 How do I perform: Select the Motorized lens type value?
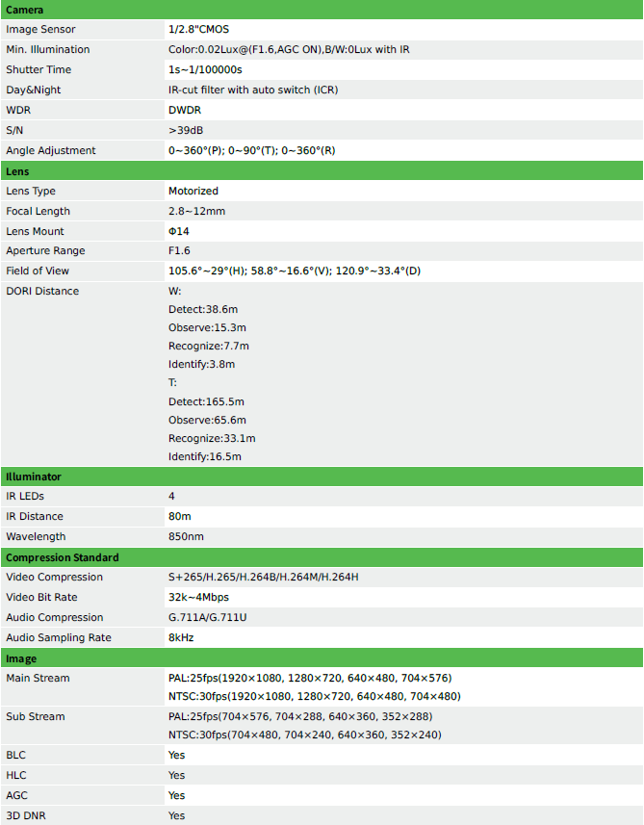tap(193, 191)
